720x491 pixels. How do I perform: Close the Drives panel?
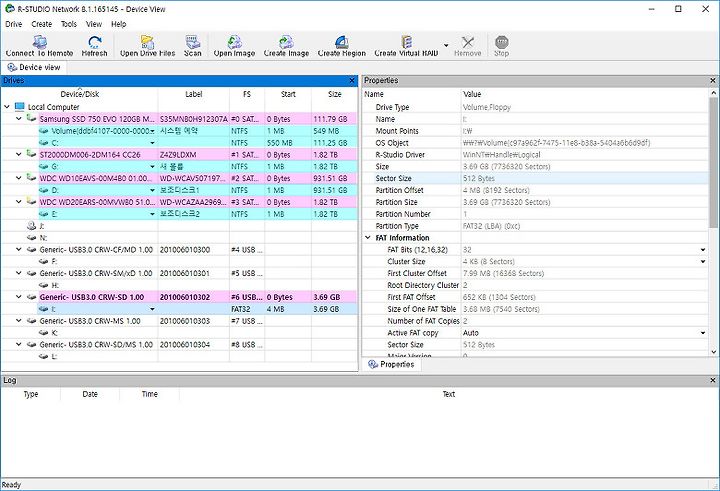click(x=352, y=81)
